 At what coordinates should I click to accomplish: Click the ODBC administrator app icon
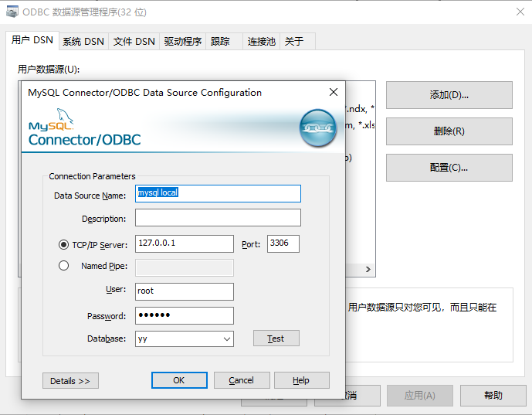click(x=12, y=12)
